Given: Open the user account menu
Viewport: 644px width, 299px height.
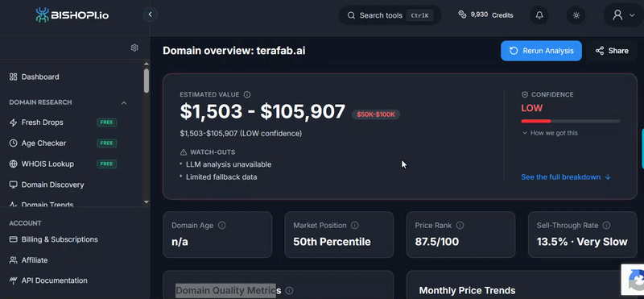Looking at the screenshot, I should tap(623, 15).
